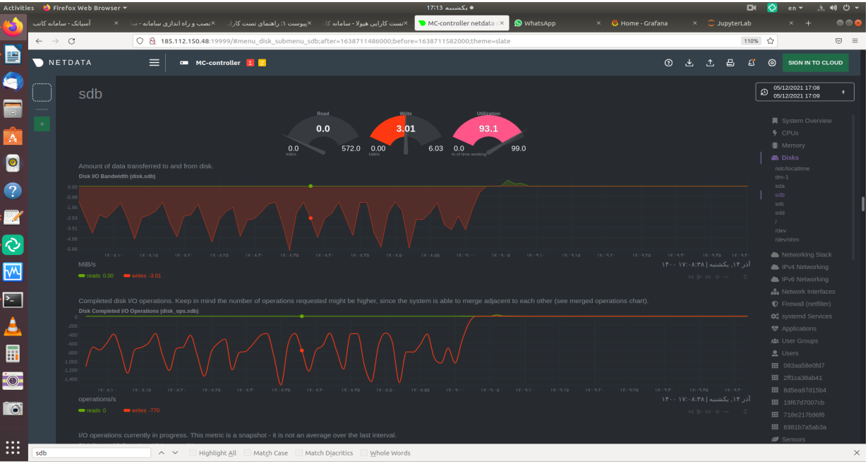Screen dimensions: 868x464
Task: Open the System Overview menu section
Action: 801,121
